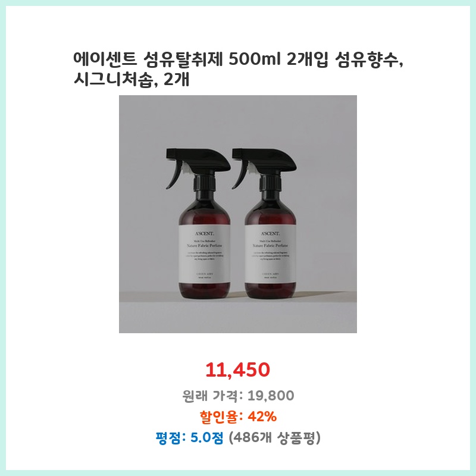The width and height of the screenshot is (476, 476).
Task: Open the 에이센트 섬유탈취제 500ml title link
Action: pos(239,60)
